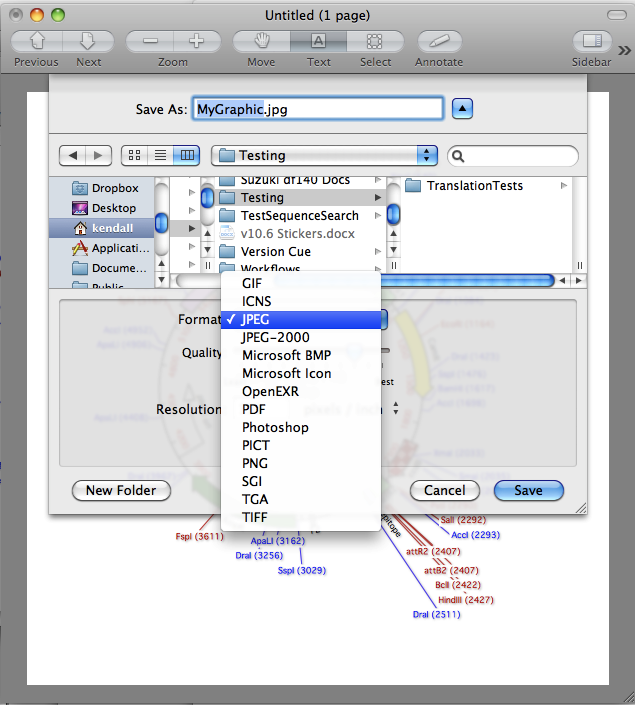Switch to list view in file browser
The height and width of the screenshot is (705, 635).
[160, 155]
